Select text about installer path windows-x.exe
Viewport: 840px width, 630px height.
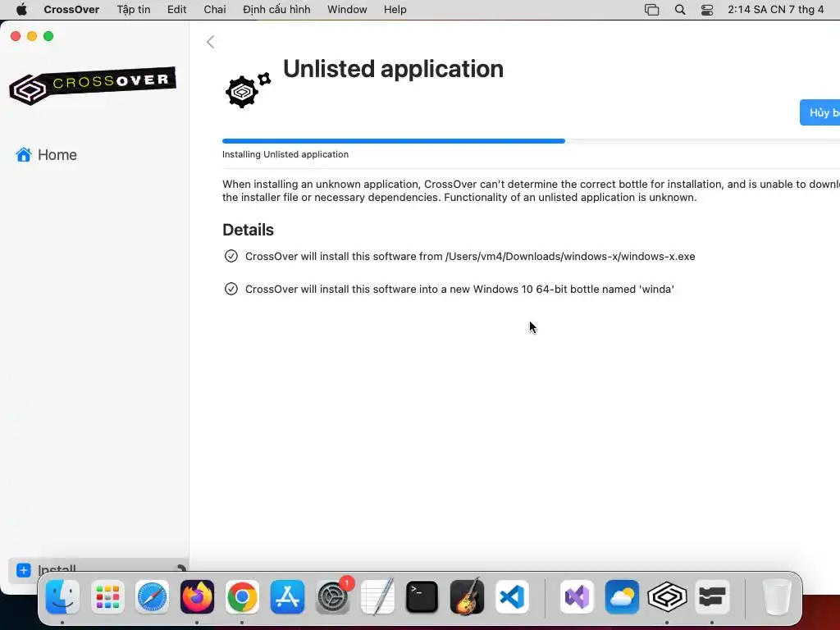(470, 256)
